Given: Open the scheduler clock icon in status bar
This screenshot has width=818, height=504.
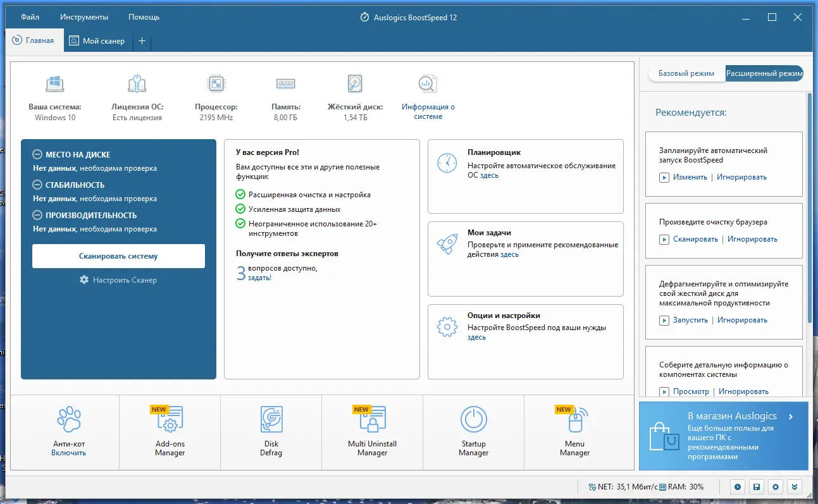Looking at the screenshot, I should [738, 487].
